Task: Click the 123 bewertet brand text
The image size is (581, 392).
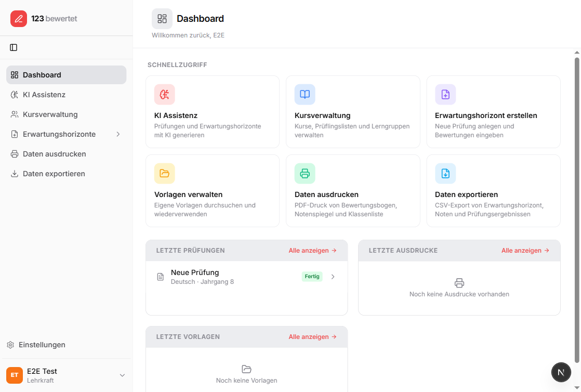Action: (x=54, y=19)
